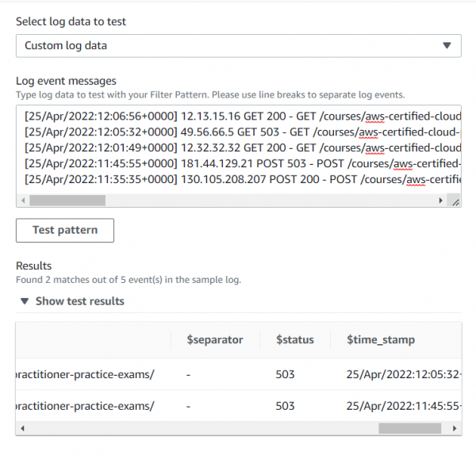Click the log line with IP 181.44.129.21
The width and height of the screenshot is (476, 459).
click(238, 163)
